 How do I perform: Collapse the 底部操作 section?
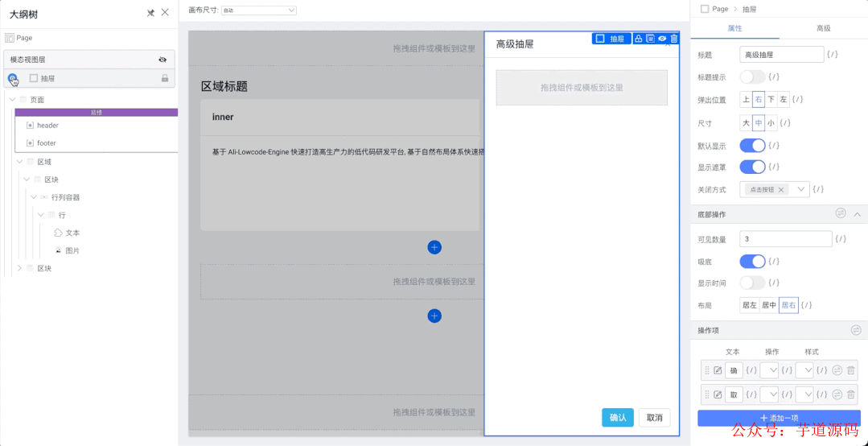pyautogui.click(x=858, y=214)
